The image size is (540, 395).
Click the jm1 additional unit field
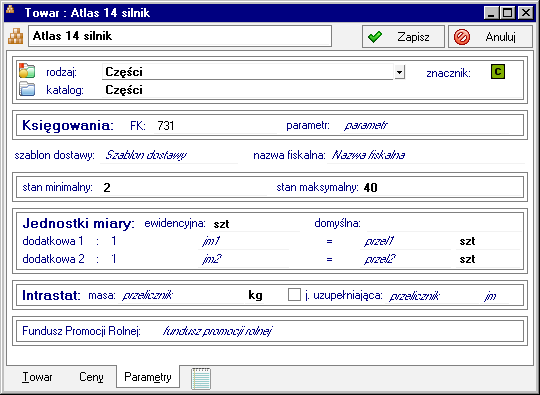pyautogui.click(x=244, y=241)
